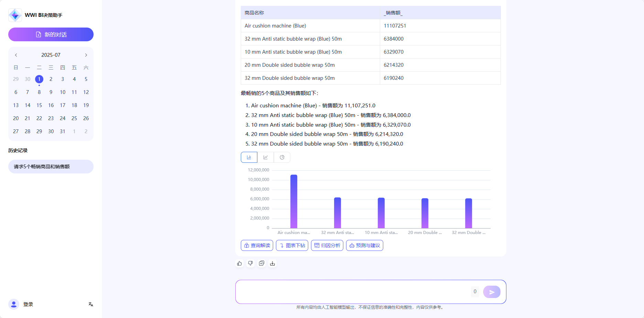
Task: Switch to pie chart view
Action: click(282, 157)
